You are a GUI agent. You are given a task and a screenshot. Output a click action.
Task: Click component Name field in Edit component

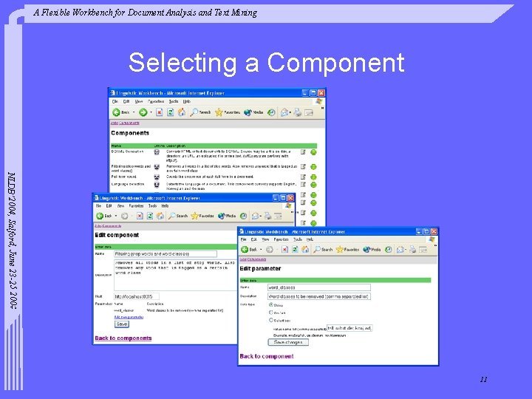coord(166,253)
